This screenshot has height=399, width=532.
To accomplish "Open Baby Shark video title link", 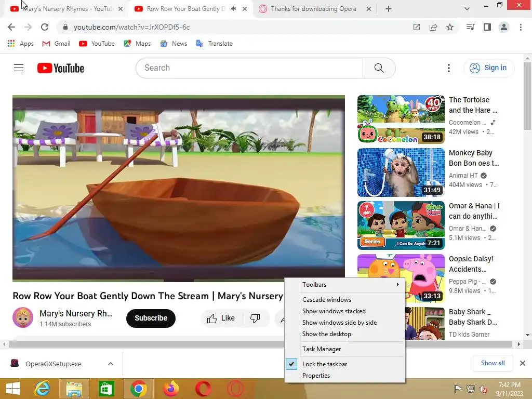I will (473, 317).
